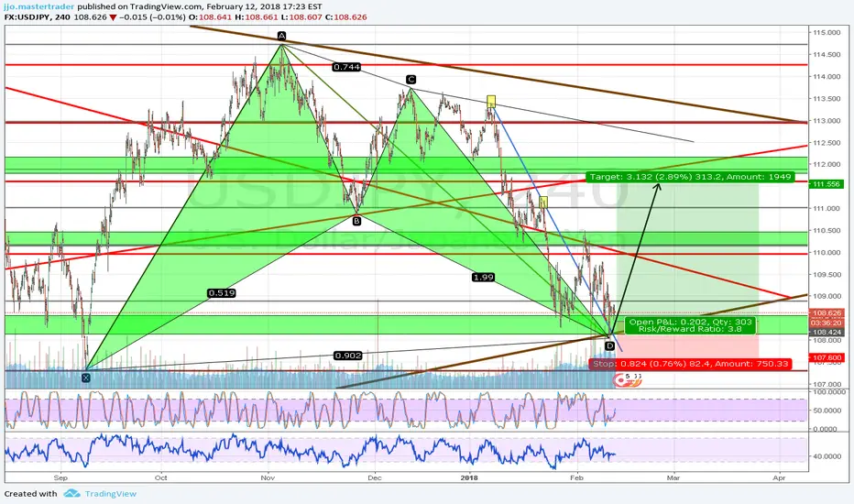Select pattern point label D

point(609,345)
